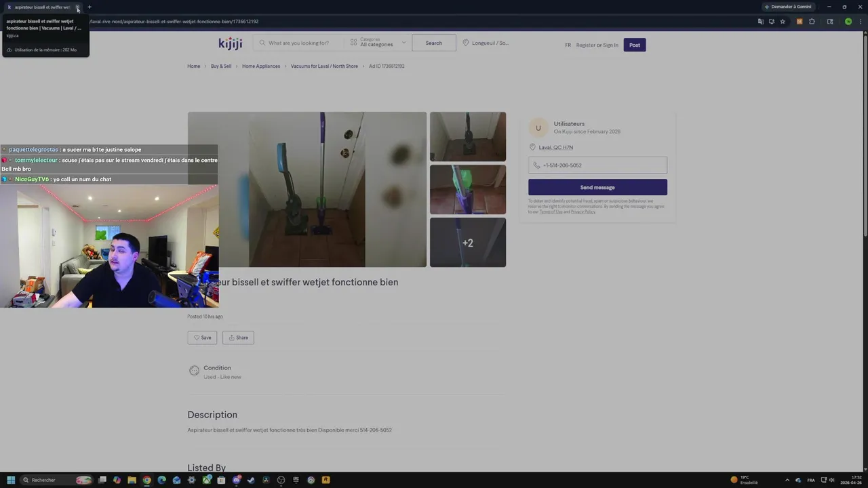Image resolution: width=868 pixels, height=488 pixels.
Task: Click Register link
Action: coord(586,45)
